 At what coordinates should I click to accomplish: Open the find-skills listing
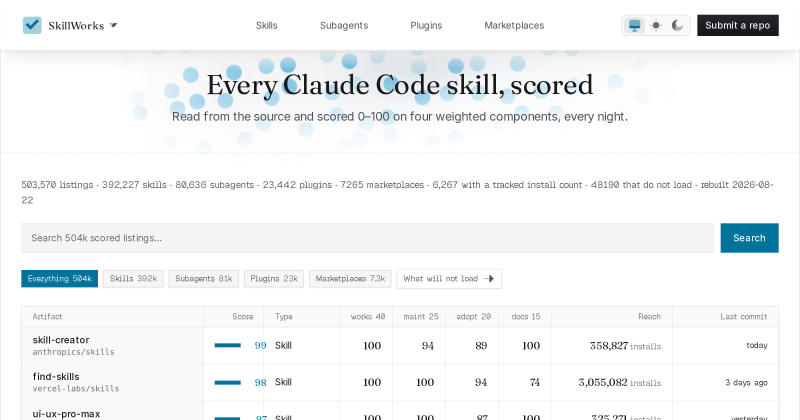[x=56, y=377]
